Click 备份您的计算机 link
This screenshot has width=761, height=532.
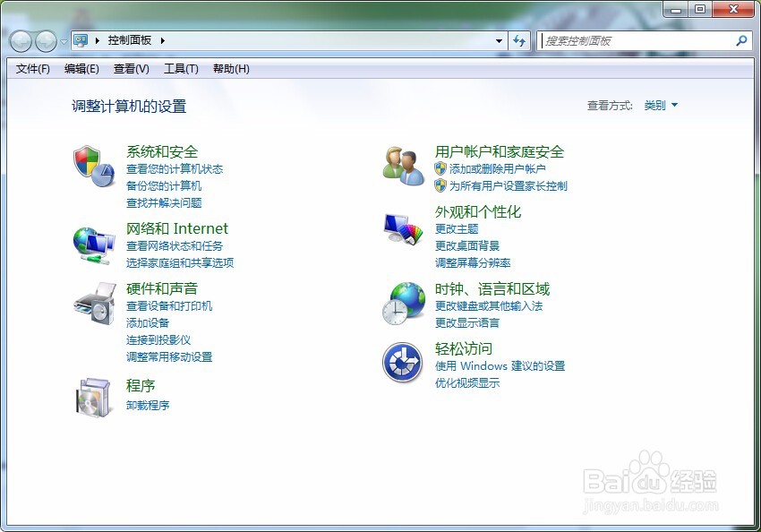tap(164, 186)
